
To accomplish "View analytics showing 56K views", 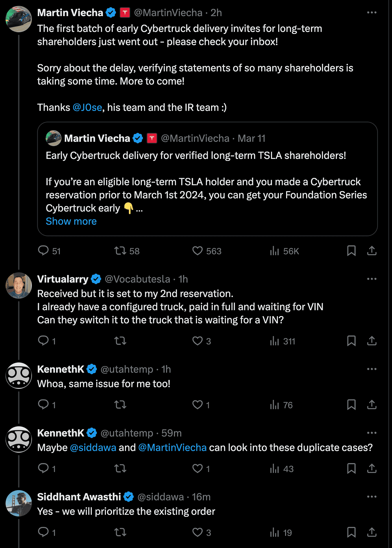I will click(284, 251).
